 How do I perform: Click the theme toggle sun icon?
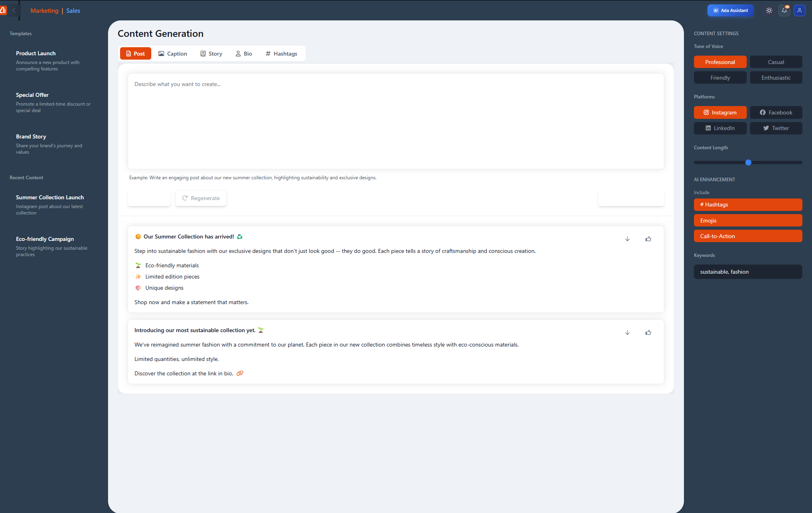click(769, 10)
